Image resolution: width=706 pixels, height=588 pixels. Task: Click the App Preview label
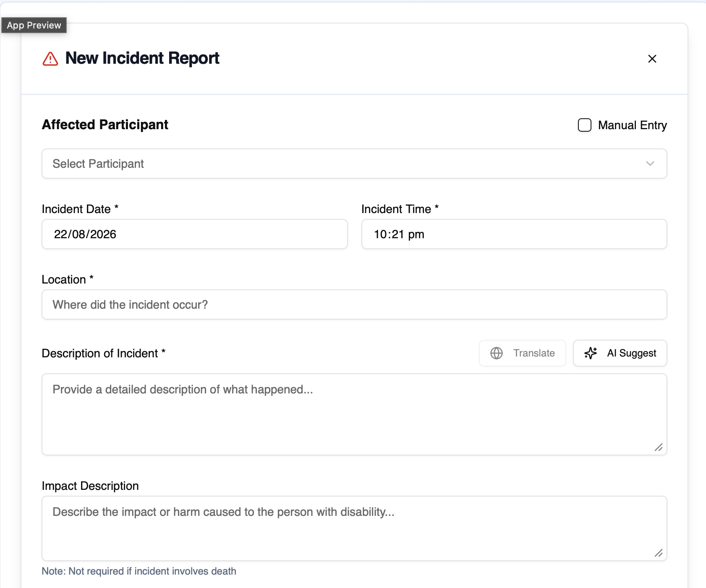34,25
